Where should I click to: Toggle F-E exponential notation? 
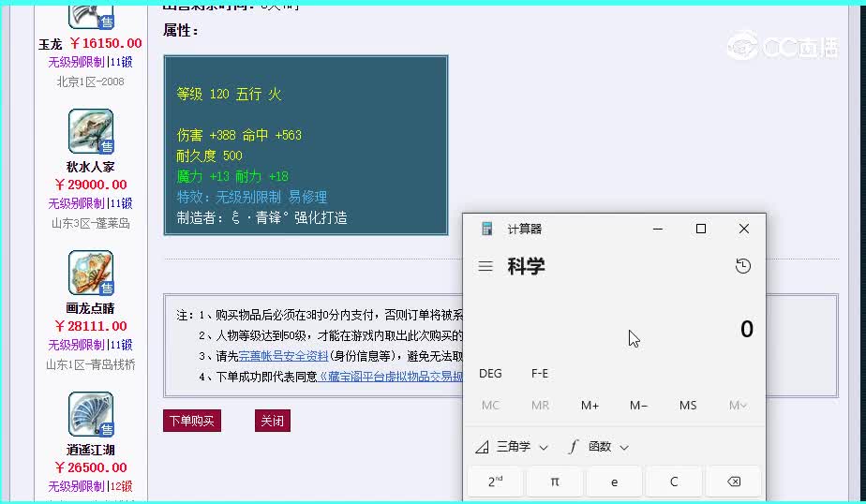[x=540, y=374]
